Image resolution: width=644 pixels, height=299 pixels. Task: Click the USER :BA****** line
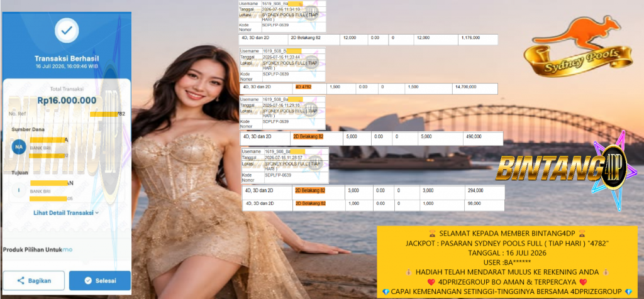click(508, 263)
